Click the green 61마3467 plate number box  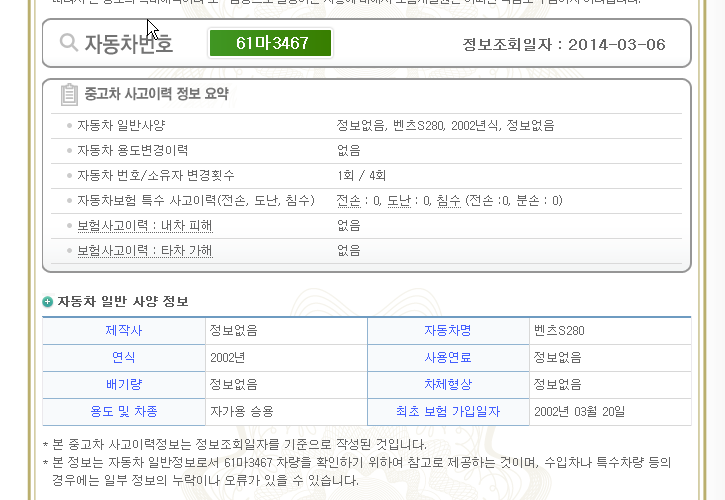(x=270, y=43)
